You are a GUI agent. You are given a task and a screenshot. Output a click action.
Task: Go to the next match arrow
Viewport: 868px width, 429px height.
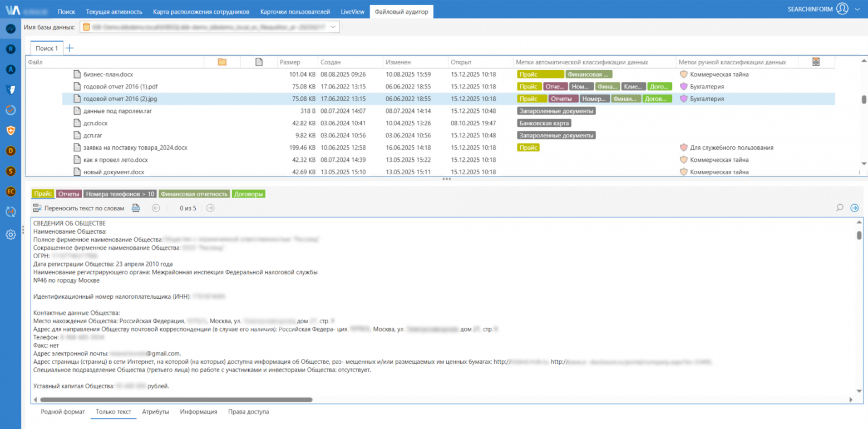[x=210, y=208]
